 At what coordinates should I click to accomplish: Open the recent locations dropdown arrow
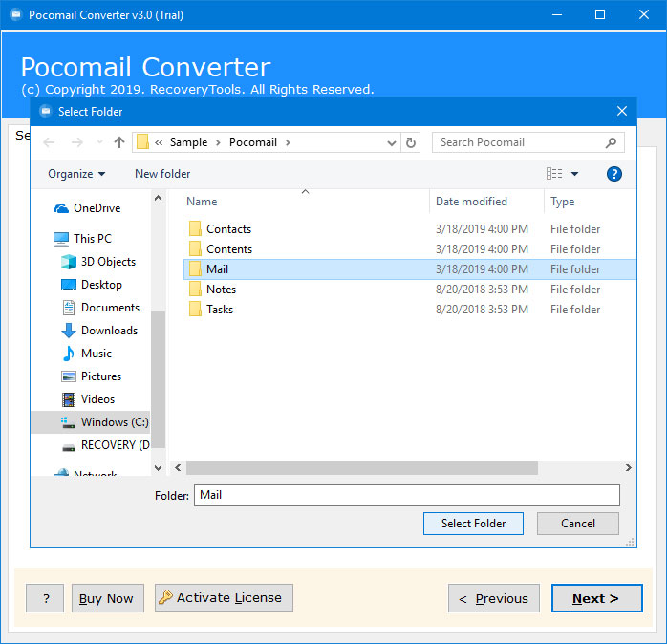tap(99, 142)
